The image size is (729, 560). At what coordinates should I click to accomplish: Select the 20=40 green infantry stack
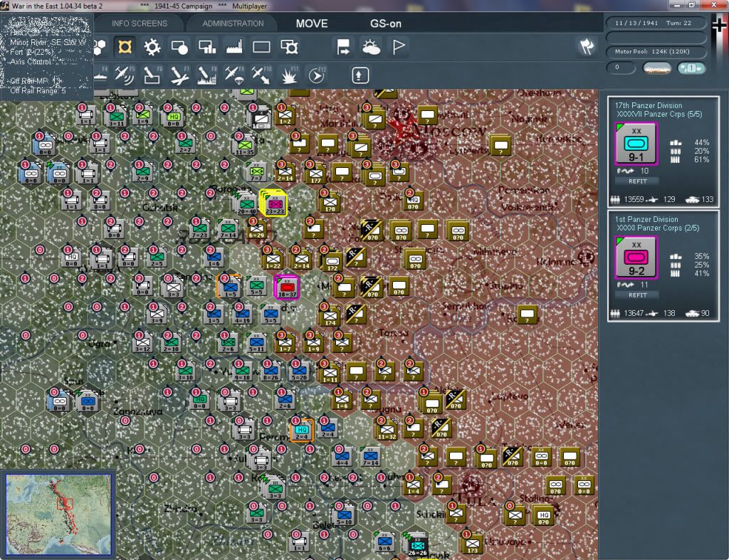click(246, 204)
